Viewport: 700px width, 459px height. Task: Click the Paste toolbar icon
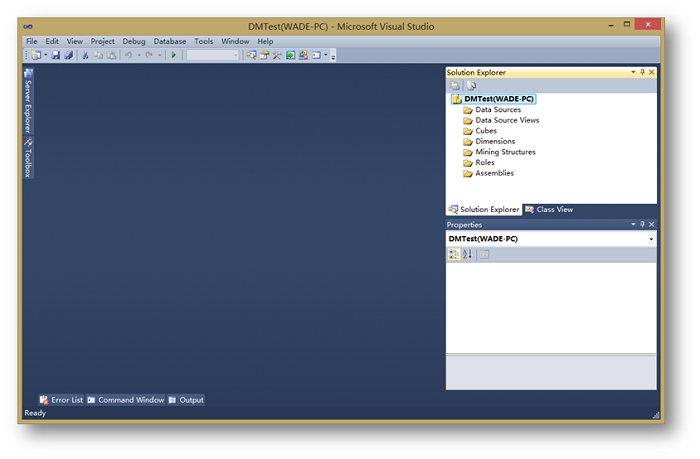(x=112, y=55)
